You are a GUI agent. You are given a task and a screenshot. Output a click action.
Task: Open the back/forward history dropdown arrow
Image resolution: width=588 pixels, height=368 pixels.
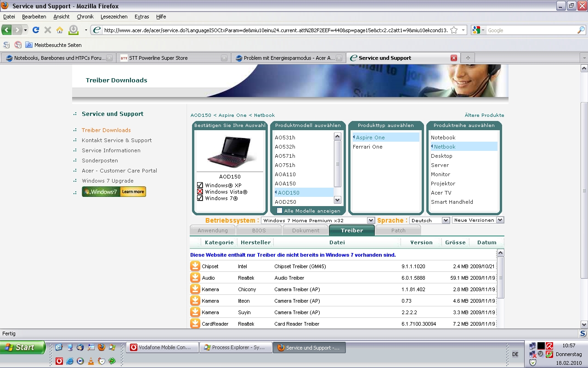[25, 30]
